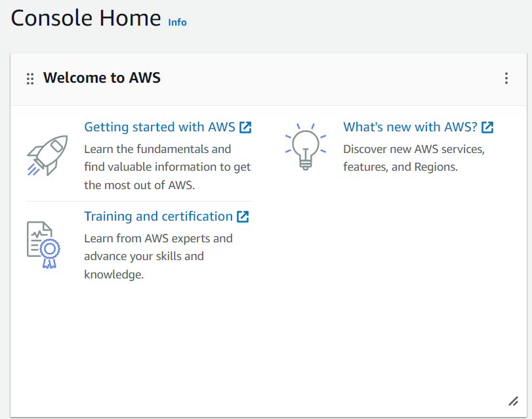
Task: Click the rocket icon for Getting started
Action: (47, 155)
